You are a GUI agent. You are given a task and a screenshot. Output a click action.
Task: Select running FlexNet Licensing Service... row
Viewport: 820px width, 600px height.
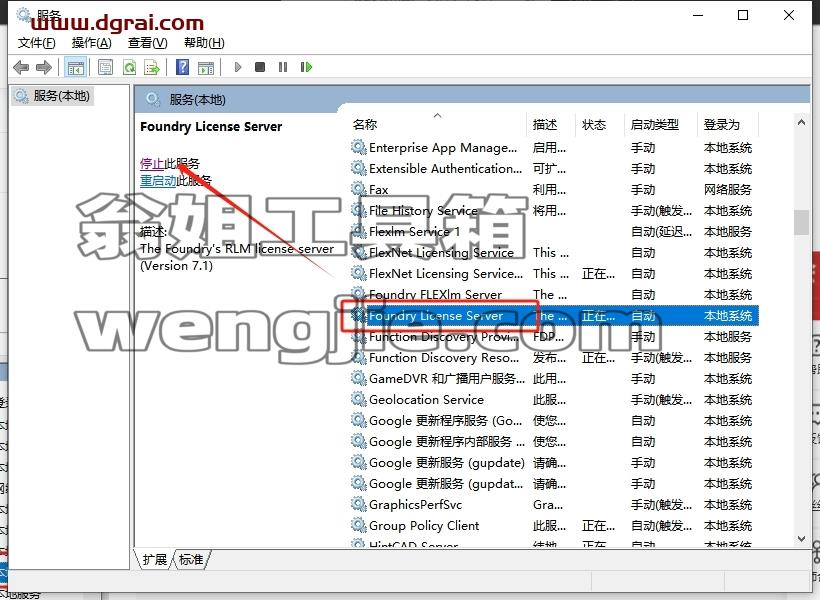tap(554, 274)
